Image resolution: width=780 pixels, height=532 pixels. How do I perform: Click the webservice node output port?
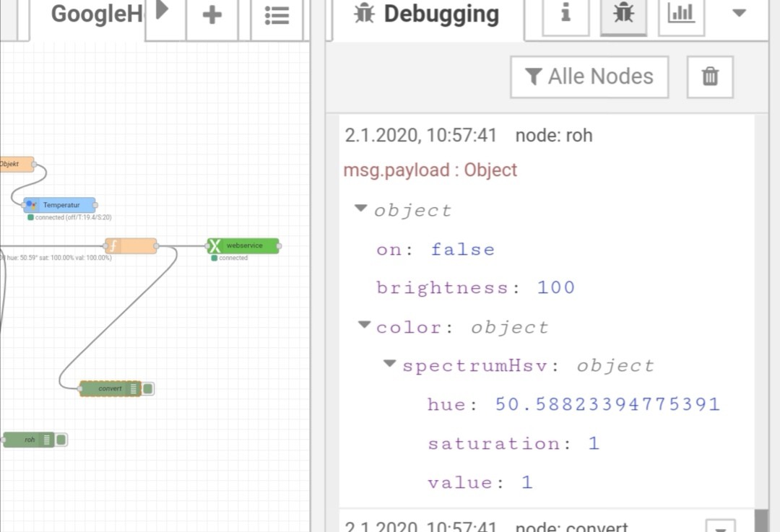click(x=279, y=245)
